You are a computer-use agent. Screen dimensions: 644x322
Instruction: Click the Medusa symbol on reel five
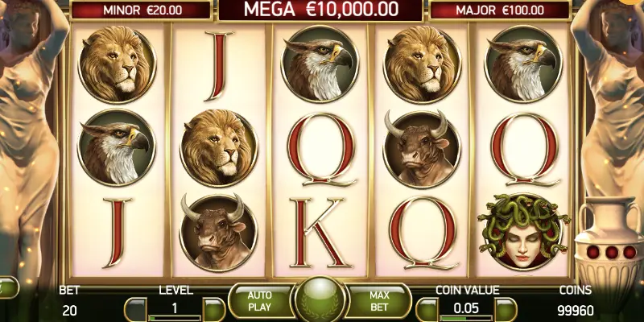pos(522,232)
